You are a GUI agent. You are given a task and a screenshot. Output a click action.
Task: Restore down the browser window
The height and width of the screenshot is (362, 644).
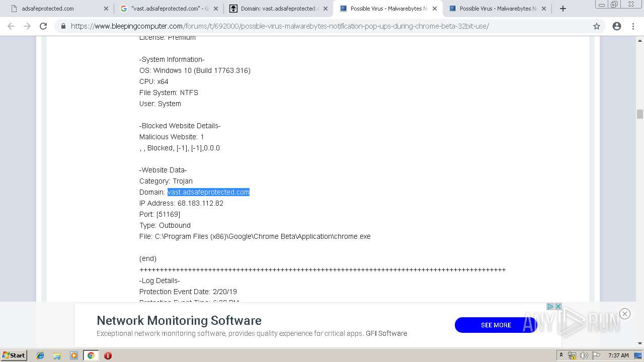coord(614,5)
